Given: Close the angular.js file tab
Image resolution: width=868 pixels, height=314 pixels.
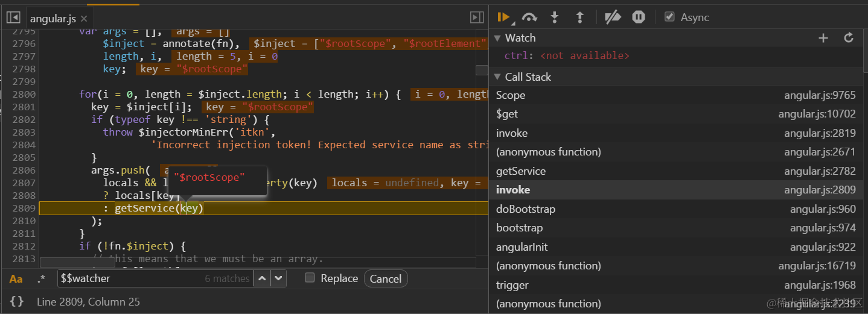Looking at the screenshot, I should tap(84, 19).
